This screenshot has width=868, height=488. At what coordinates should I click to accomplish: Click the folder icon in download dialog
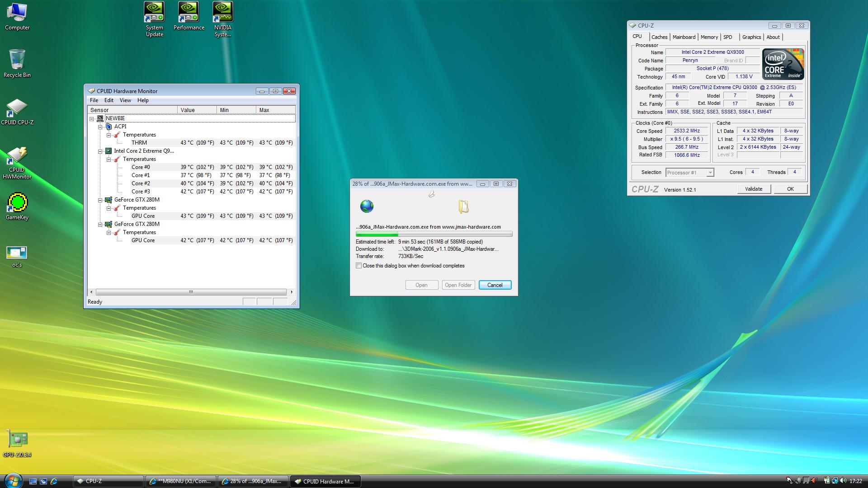coord(463,206)
